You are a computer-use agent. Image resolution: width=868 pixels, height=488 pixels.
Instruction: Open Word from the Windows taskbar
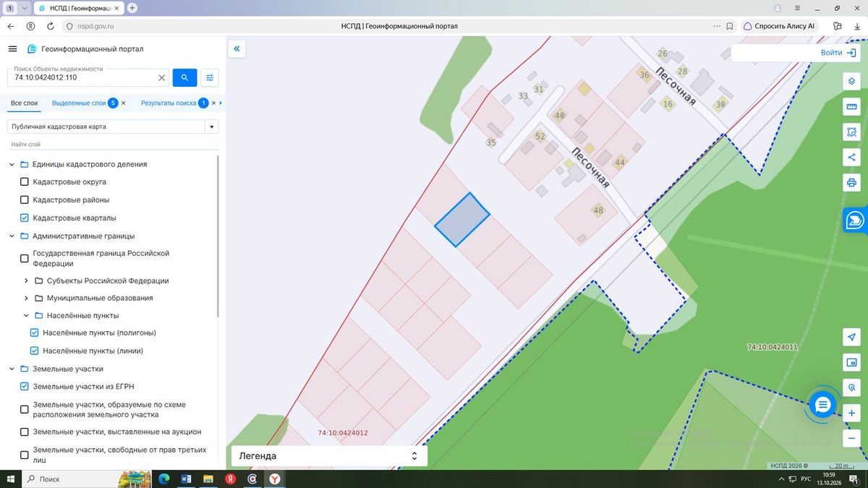tap(185, 479)
